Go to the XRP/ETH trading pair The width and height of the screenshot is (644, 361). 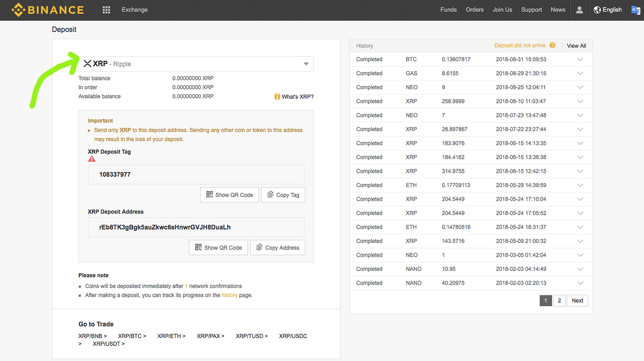coord(172,336)
